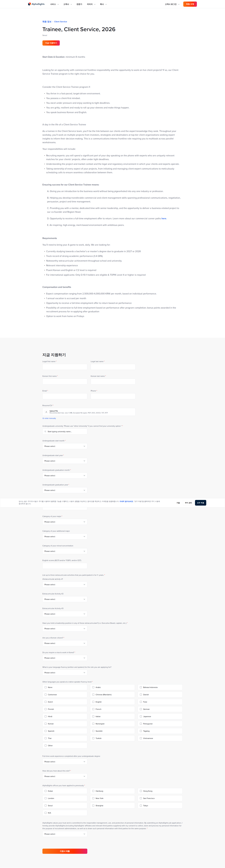225x868 pixels.
Task: Tick the Other language checkbox
Action: pyautogui.click(x=46, y=746)
